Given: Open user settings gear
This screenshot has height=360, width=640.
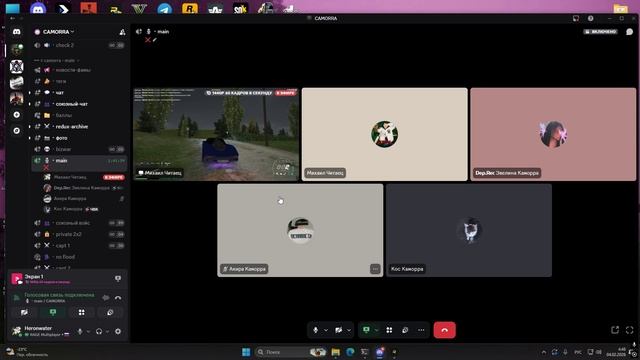Looking at the screenshot, I should click(x=118, y=331).
